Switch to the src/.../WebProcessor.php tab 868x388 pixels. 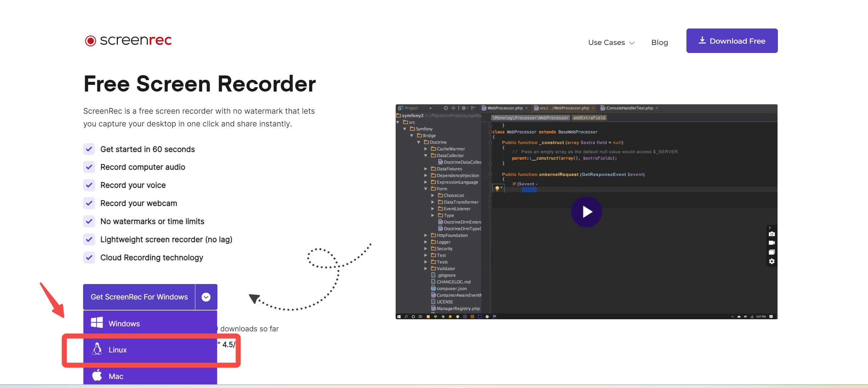coord(564,108)
